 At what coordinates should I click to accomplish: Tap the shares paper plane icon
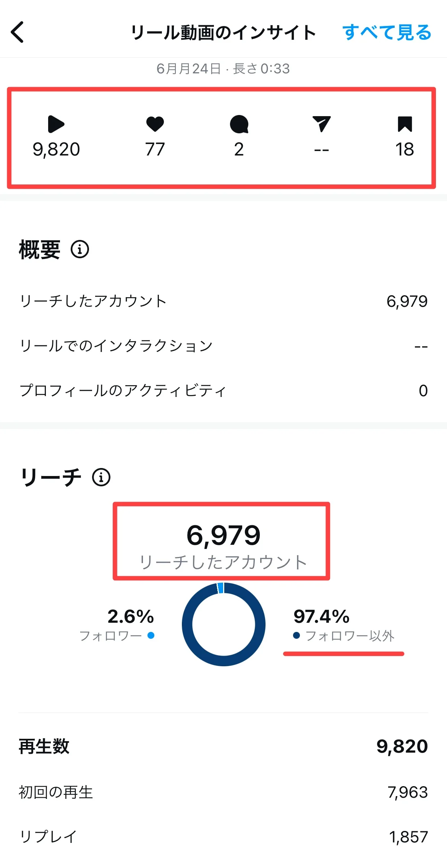tap(321, 124)
